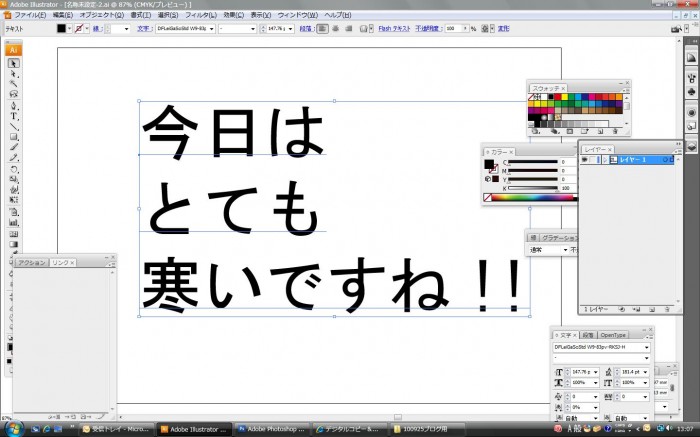
Task: Open the font style dropdown in control bar
Action: (253, 29)
